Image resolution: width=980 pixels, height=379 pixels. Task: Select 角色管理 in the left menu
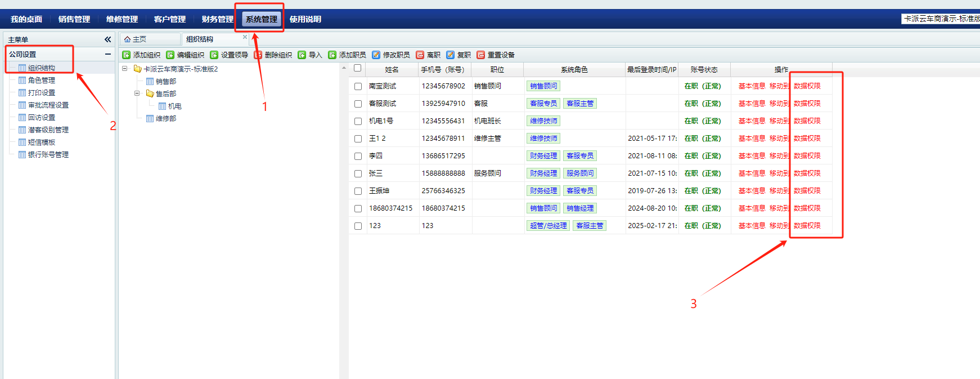coord(42,81)
